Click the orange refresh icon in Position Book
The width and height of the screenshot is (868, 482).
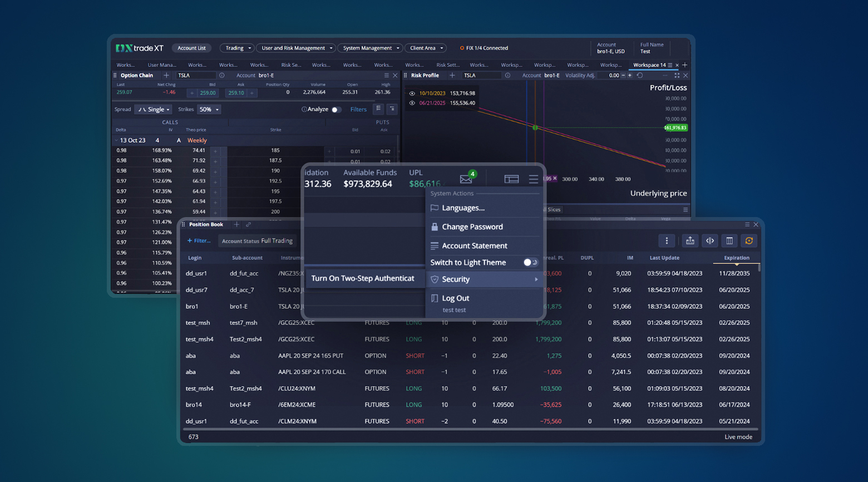tap(749, 240)
